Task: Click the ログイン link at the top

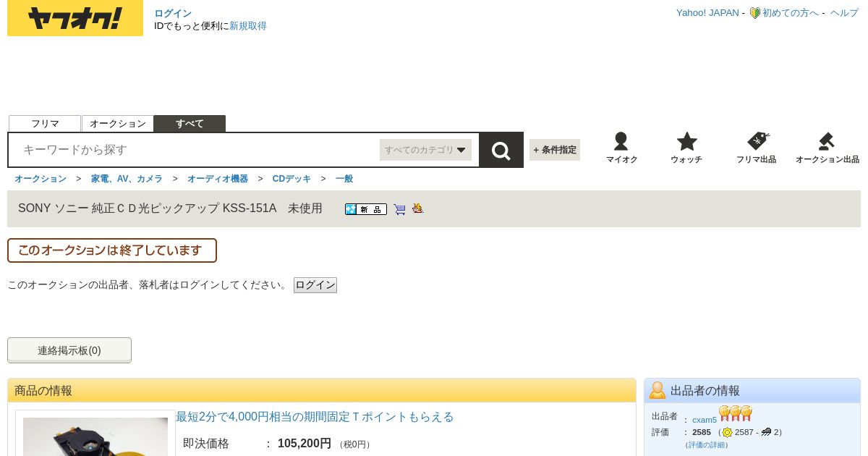Action: [173, 13]
